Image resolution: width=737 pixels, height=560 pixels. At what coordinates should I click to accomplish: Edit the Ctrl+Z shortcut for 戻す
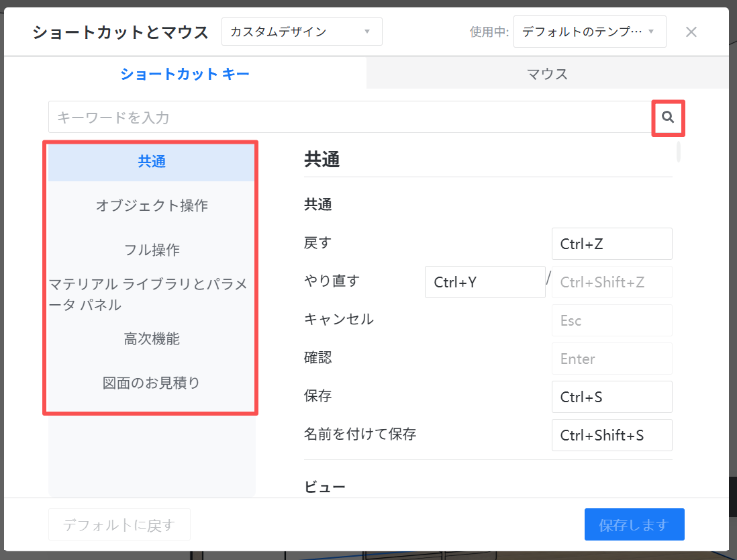[611, 244]
